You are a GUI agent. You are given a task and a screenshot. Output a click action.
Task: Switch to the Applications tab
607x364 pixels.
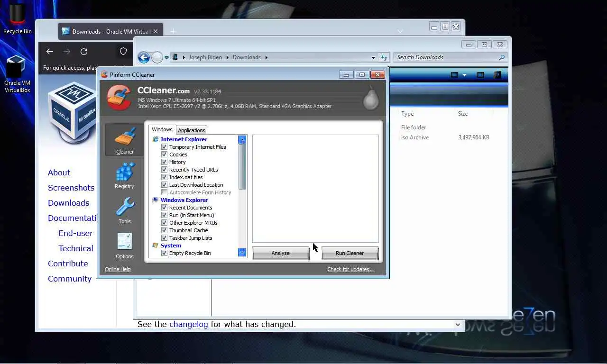pyautogui.click(x=192, y=130)
